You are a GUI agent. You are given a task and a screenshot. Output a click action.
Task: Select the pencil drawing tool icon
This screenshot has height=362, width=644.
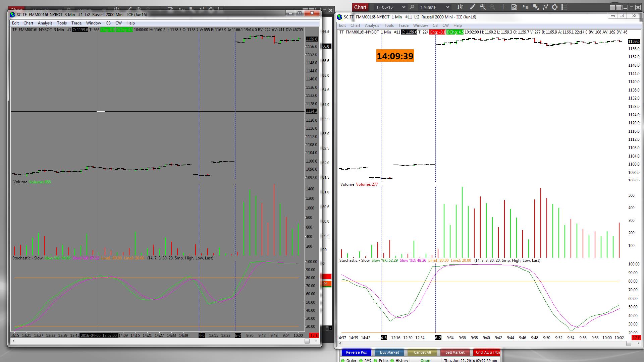click(x=472, y=7)
